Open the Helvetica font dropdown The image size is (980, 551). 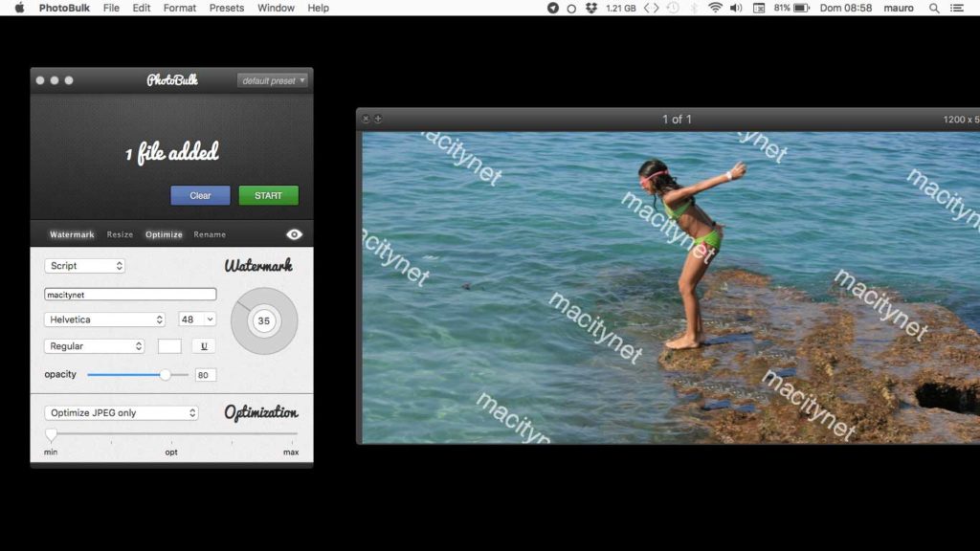(x=104, y=320)
